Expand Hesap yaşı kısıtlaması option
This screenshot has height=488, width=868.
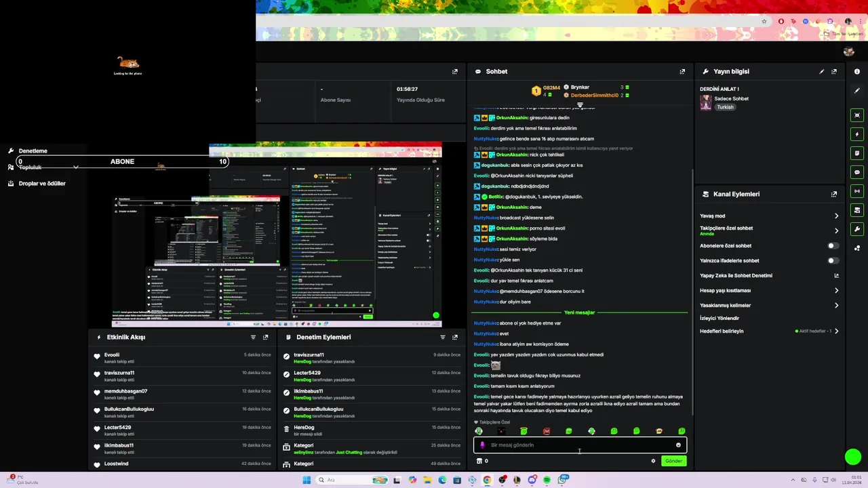pos(836,291)
